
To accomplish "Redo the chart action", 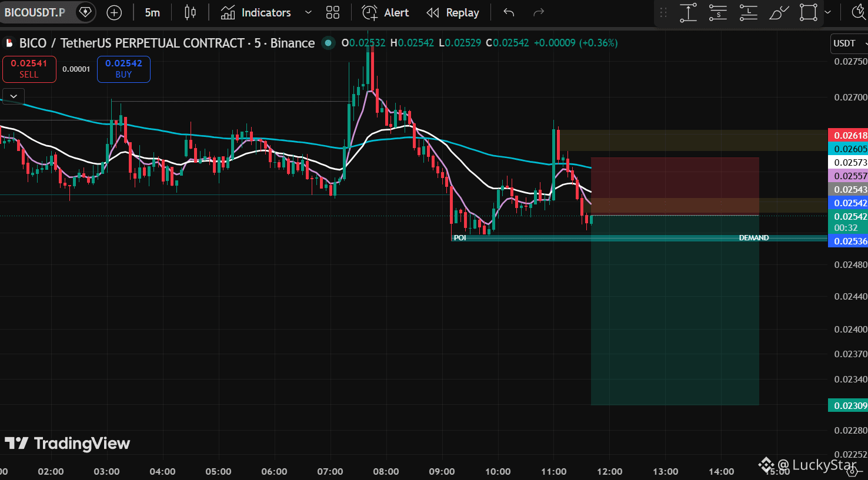I will (x=538, y=12).
